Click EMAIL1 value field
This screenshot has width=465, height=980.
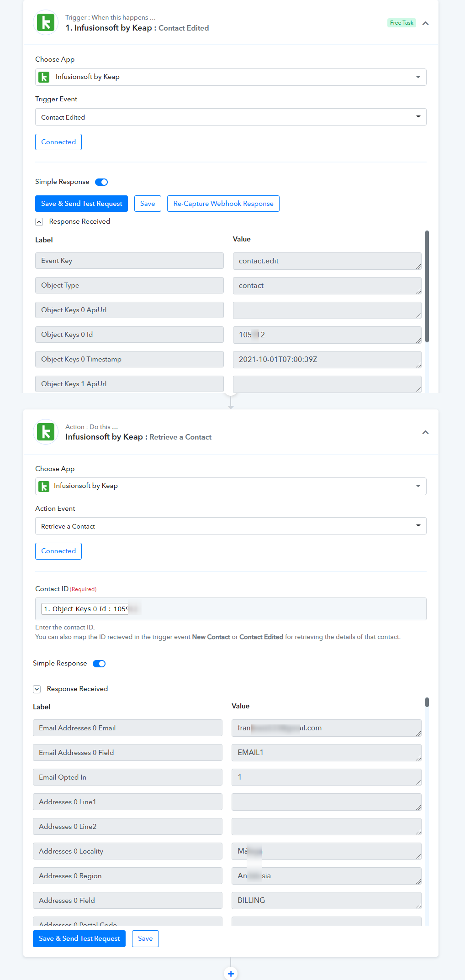pos(326,753)
